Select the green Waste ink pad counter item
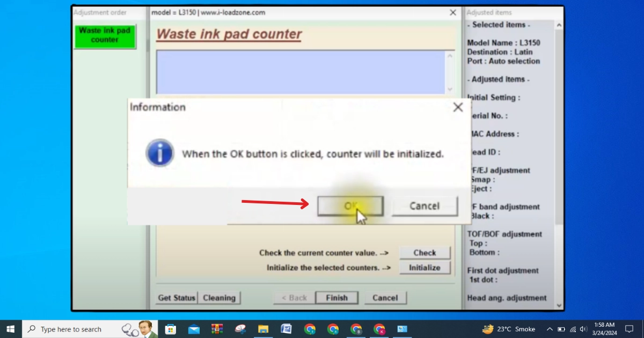644x338 pixels. click(x=105, y=35)
